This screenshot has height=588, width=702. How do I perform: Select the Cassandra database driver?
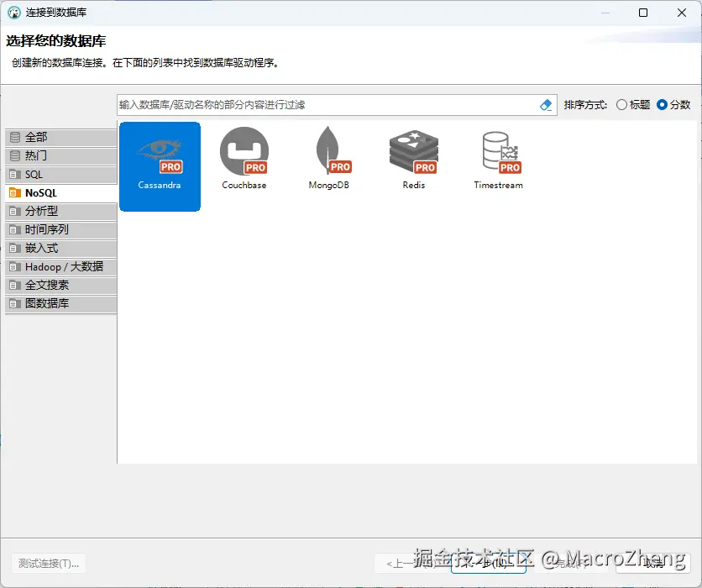tap(160, 166)
